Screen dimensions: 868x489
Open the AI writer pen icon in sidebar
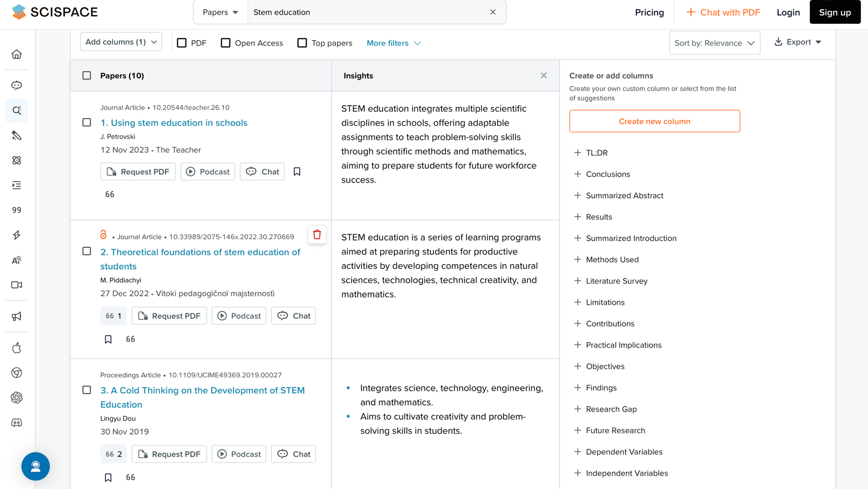17,136
